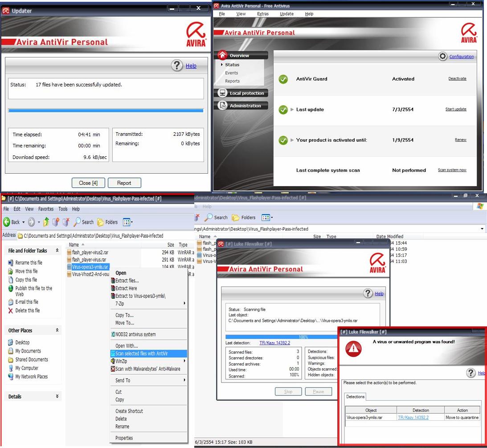Click Scan system now link
Viewport: 487px width, 448px height.
click(452, 170)
